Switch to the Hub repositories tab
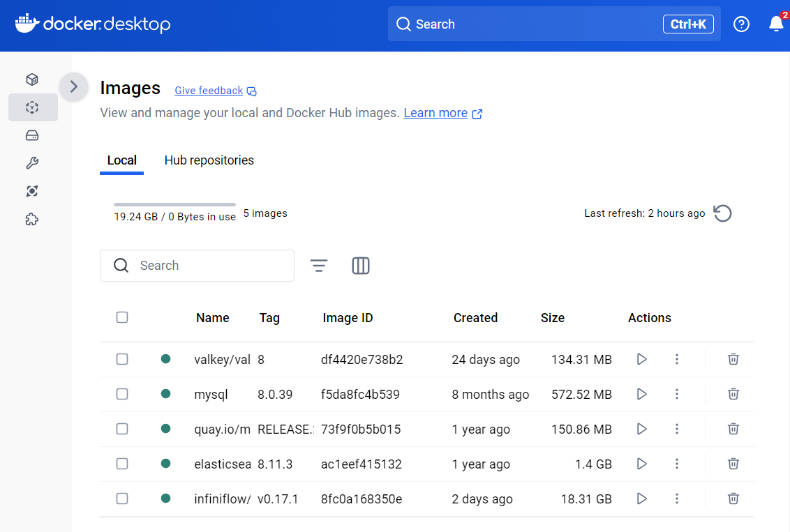 pyautogui.click(x=209, y=160)
